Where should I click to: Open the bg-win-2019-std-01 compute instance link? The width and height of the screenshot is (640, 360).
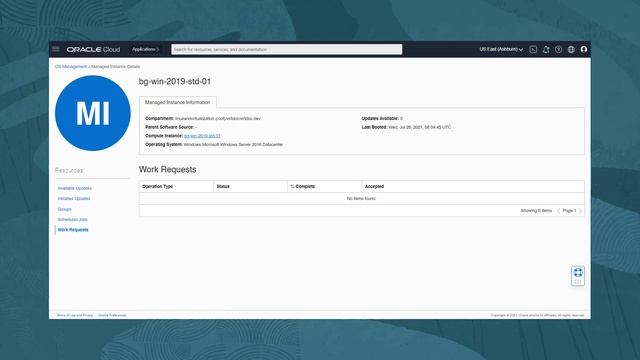click(202, 136)
